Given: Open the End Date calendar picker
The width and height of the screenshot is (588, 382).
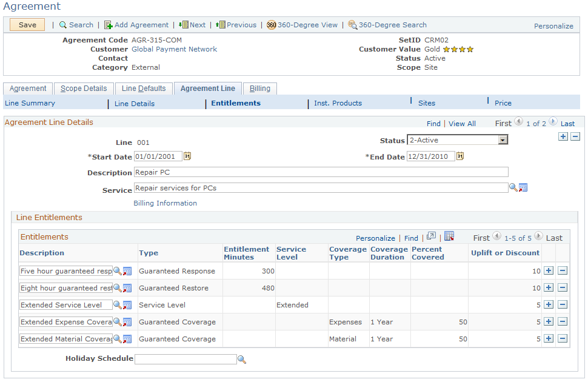Looking at the screenshot, I should (460, 156).
